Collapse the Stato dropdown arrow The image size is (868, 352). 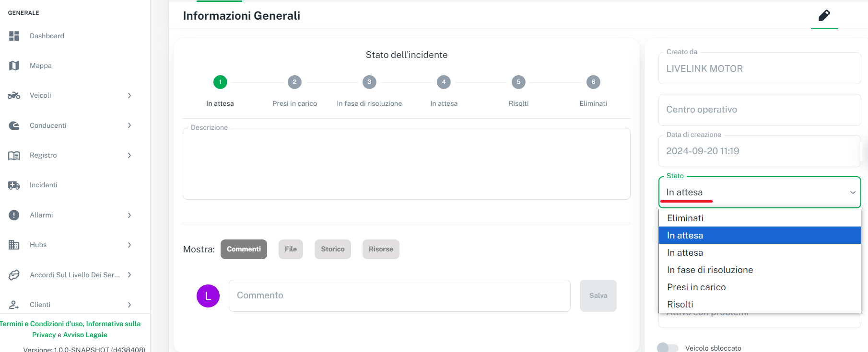click(853, 193)
